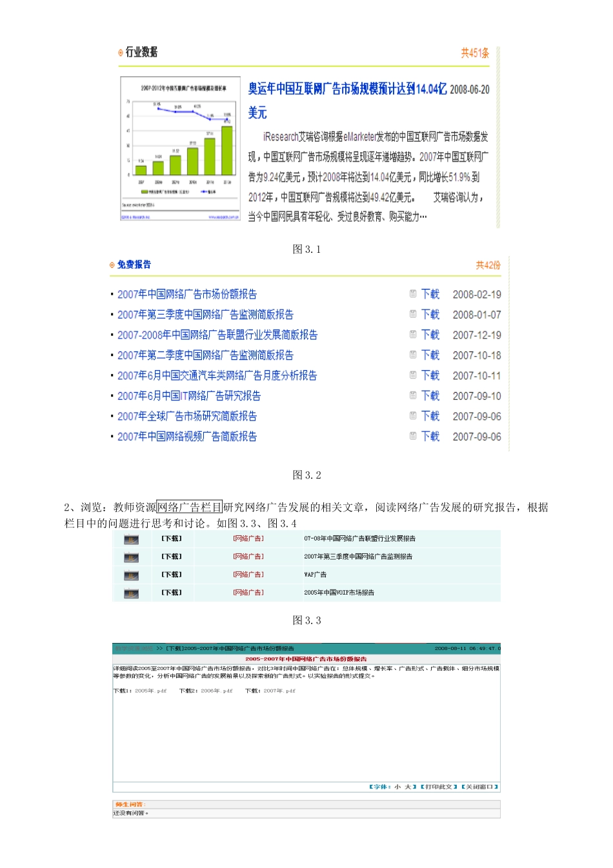This screenshot has height=868, width=613.
Task: Click the 师生问答 section header
Action: [x=130, y=805]
